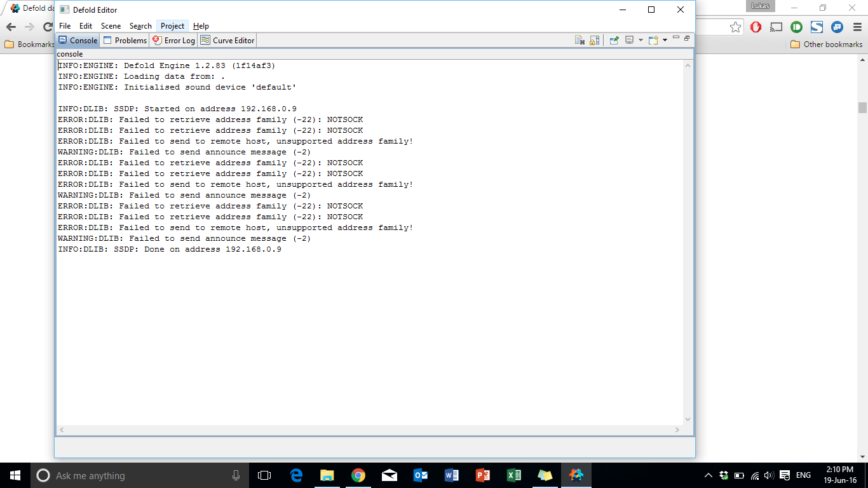This screenshot has width=868, height=488.
Task: Open File Explorer from the taskbar
Action: click(x=327, y=475)
